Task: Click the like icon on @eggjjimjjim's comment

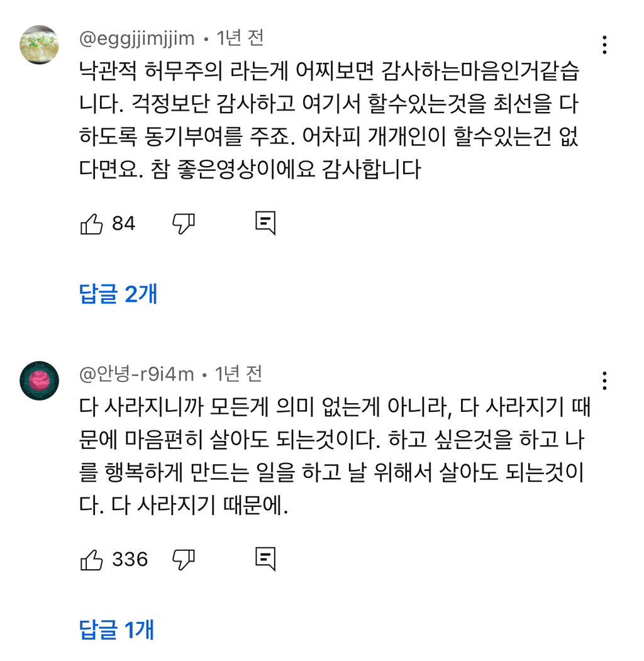Action: click(x=93, y=223)
